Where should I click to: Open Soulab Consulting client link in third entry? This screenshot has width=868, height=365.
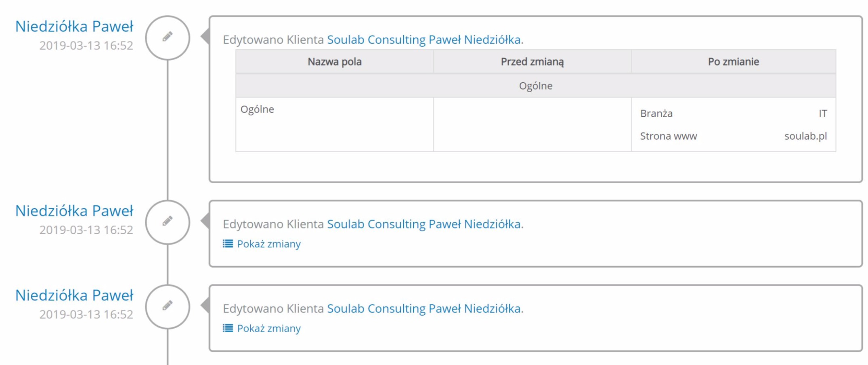coord(424,308)
